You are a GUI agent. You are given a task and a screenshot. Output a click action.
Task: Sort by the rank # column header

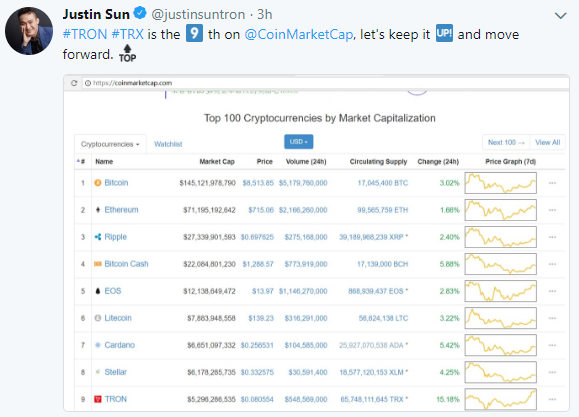[81, 161]
